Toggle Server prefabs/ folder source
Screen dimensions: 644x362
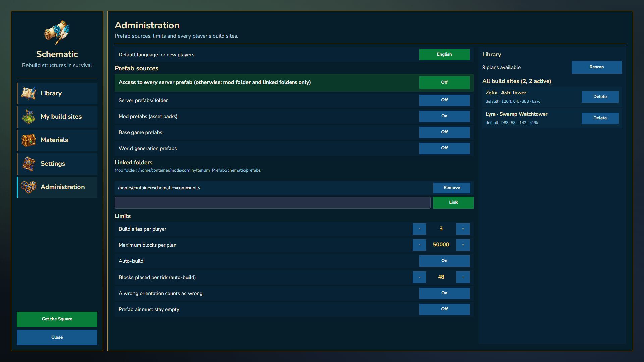click(x=444, y=100)
